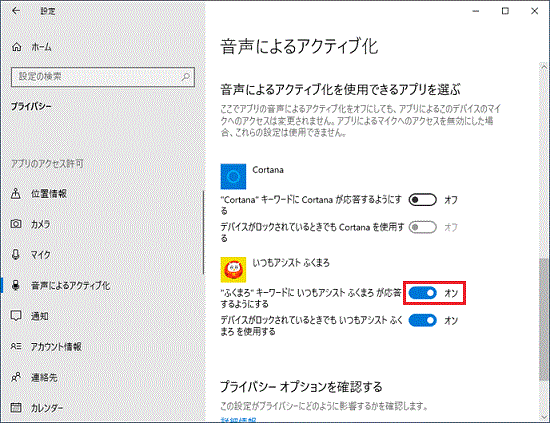Select the カメラ camera icon

tap(16, 224)
